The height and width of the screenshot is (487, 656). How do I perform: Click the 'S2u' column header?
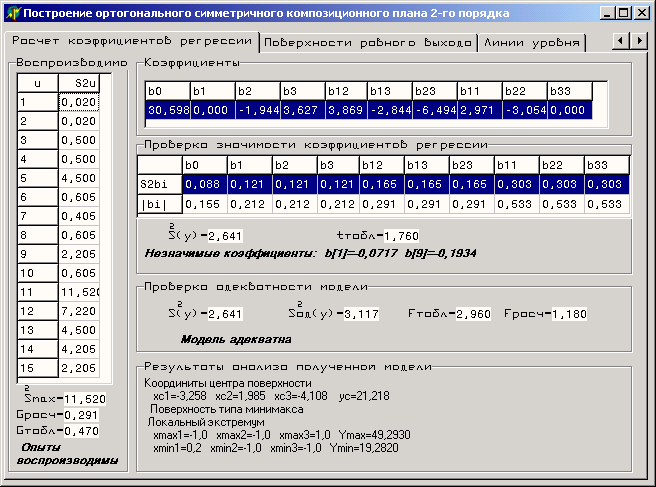click(78, 83)
